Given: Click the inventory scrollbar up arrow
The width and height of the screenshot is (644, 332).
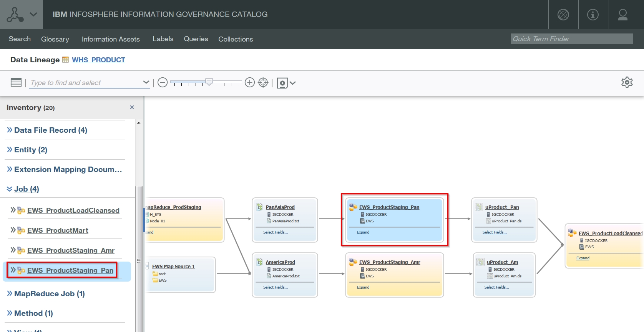Looking at the screenshot, I should (x=139, y=123).
